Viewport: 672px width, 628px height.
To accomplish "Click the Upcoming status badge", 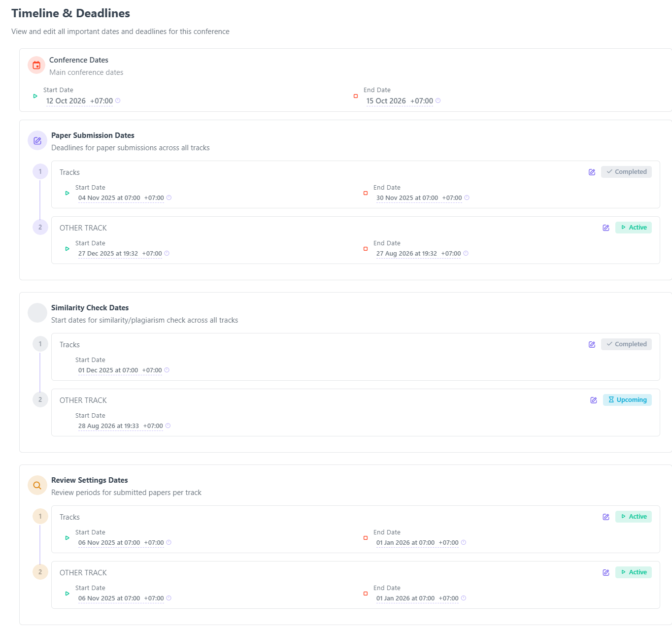I will click(x=627, y=400).
